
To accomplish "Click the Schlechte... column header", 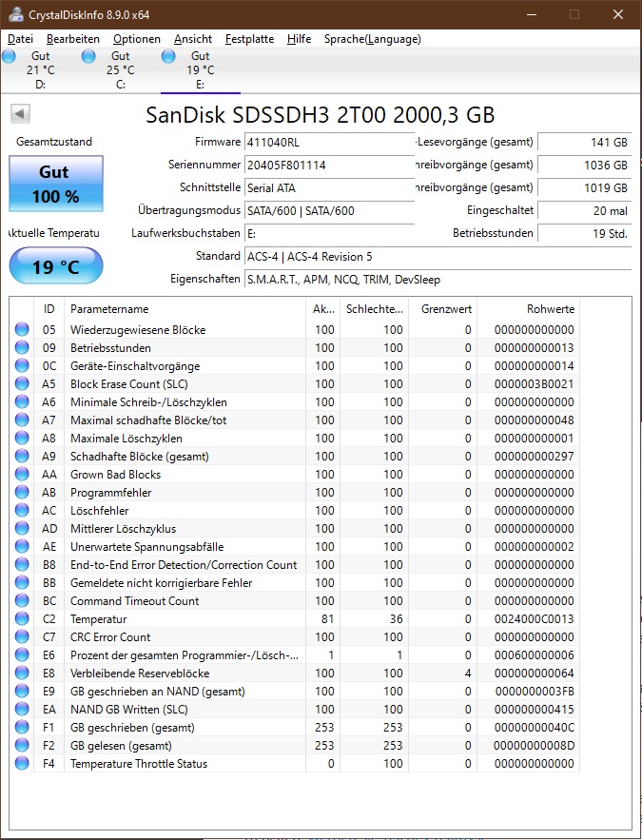I will (375, 309).
